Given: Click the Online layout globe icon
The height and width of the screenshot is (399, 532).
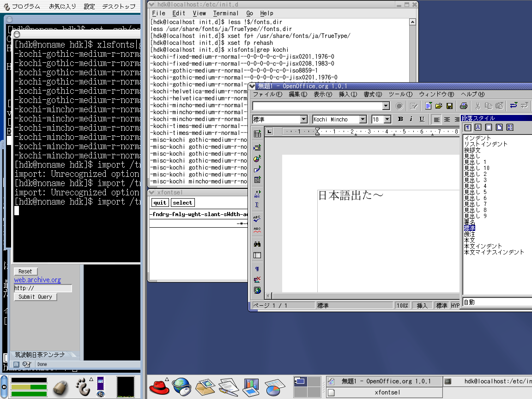Looking at the screenshot, I should click(257, 290).
